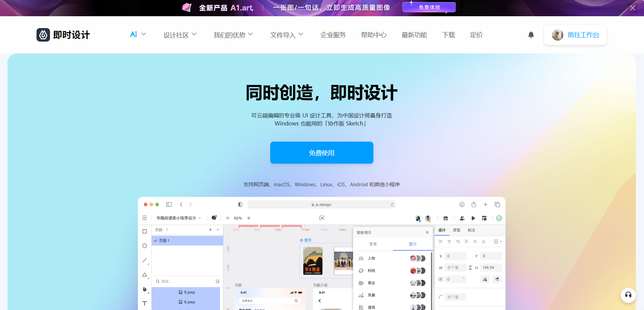
Task: Click the tab overview icon
Action: (x=497, y=205)
